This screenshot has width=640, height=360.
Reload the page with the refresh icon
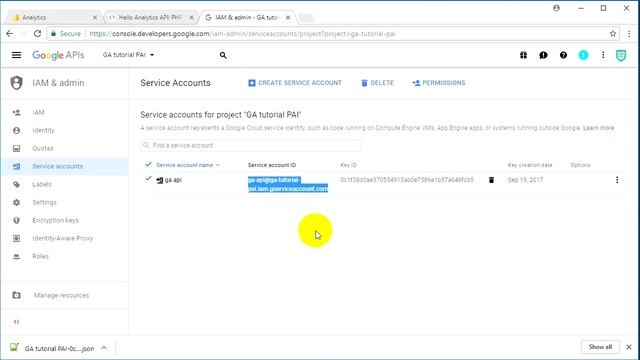[x=38, y=34]
